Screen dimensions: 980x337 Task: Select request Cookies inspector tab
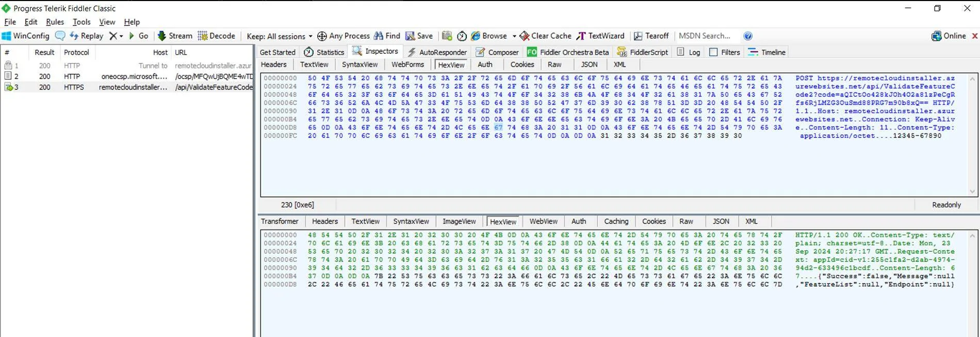[522, 64]
